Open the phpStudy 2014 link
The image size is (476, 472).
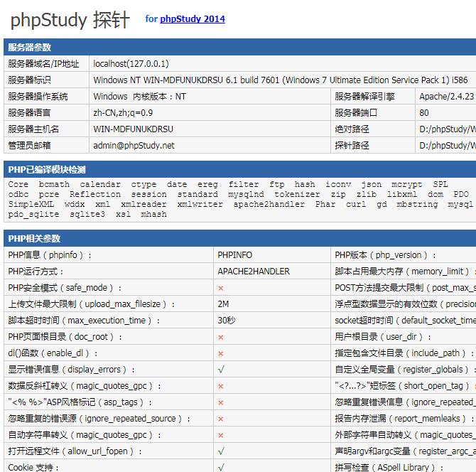[x=193, y=18]
